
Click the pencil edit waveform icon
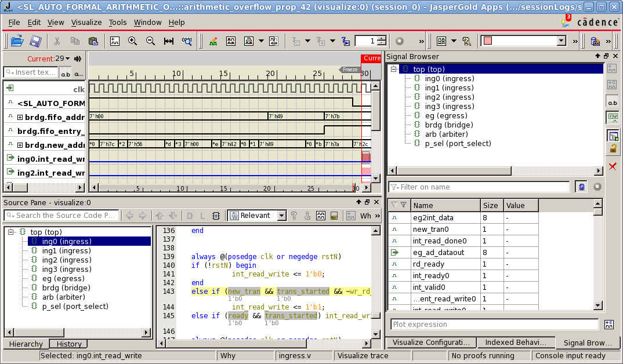213,41
